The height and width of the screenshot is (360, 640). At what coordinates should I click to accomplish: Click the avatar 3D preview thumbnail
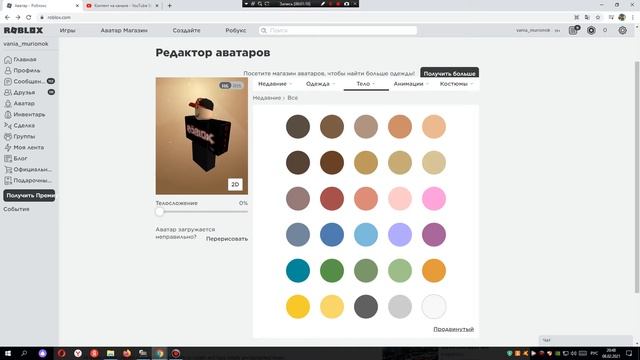pyautogui.click(x=202, y=136)
